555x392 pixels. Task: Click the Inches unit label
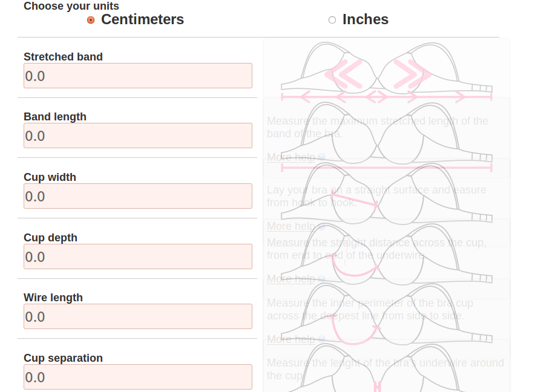pos(366,19)
